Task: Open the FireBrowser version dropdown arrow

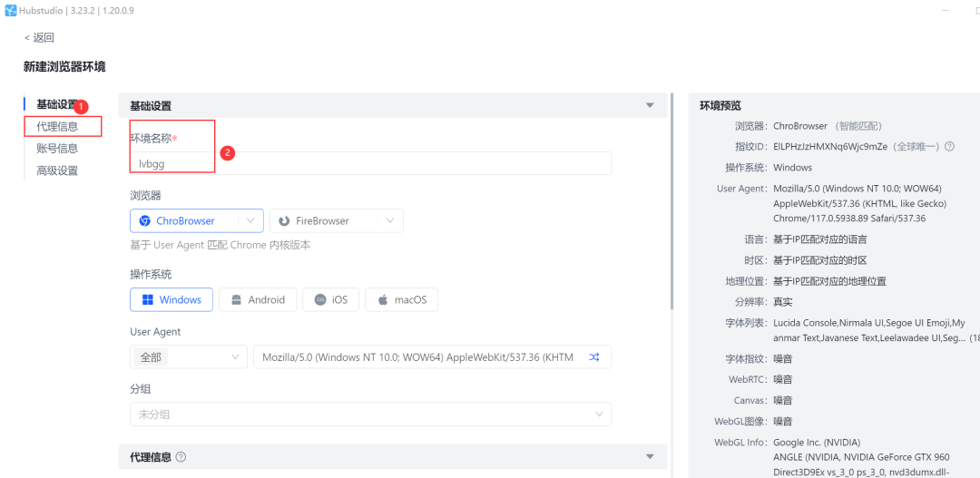Action: pos(390,220)
